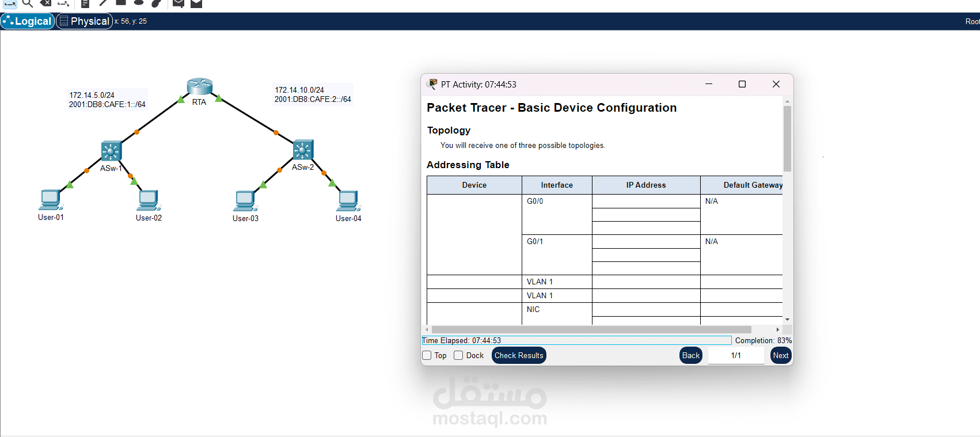Click the instructions scroll down arrow

point(787,320)
